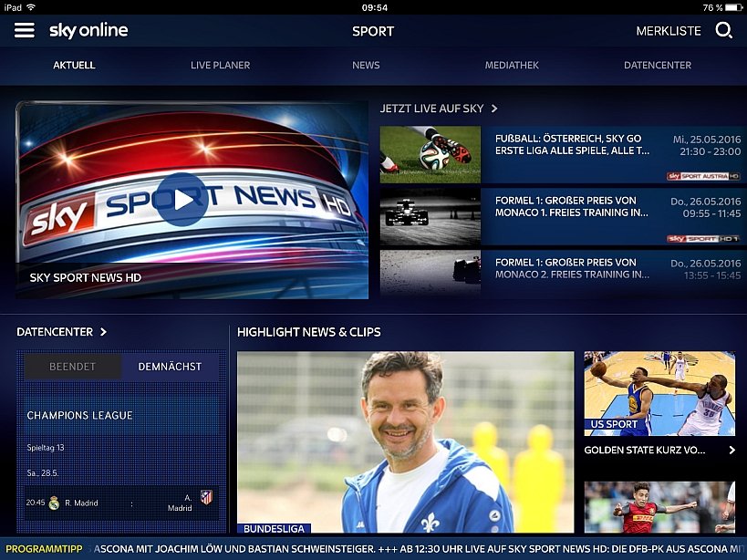747x560 pixels.
Task: Tap the Sky Sport News HD caption
Action: click(x=85, y=277)
